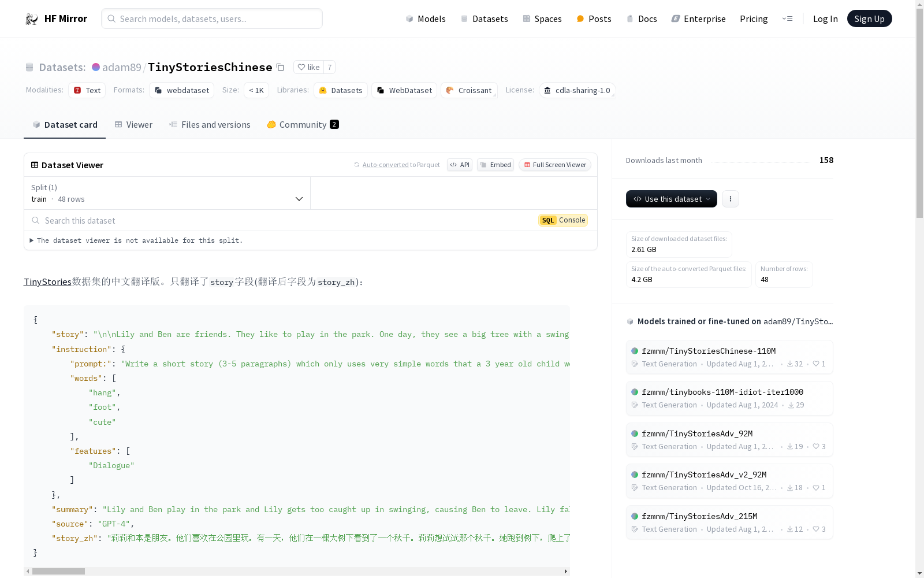
Task: Click the webdataset format tag
Action: click(181, 90)
